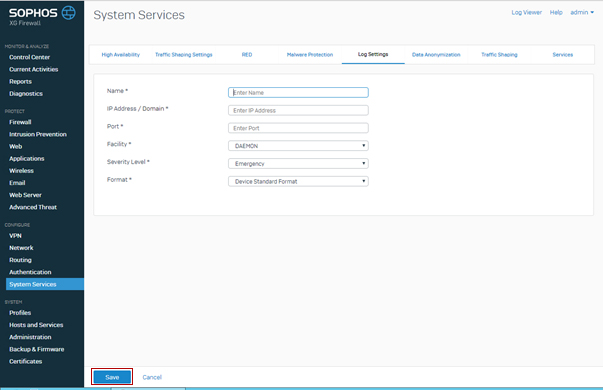Open Web Server in sidebar

click(x=25, y=195)
